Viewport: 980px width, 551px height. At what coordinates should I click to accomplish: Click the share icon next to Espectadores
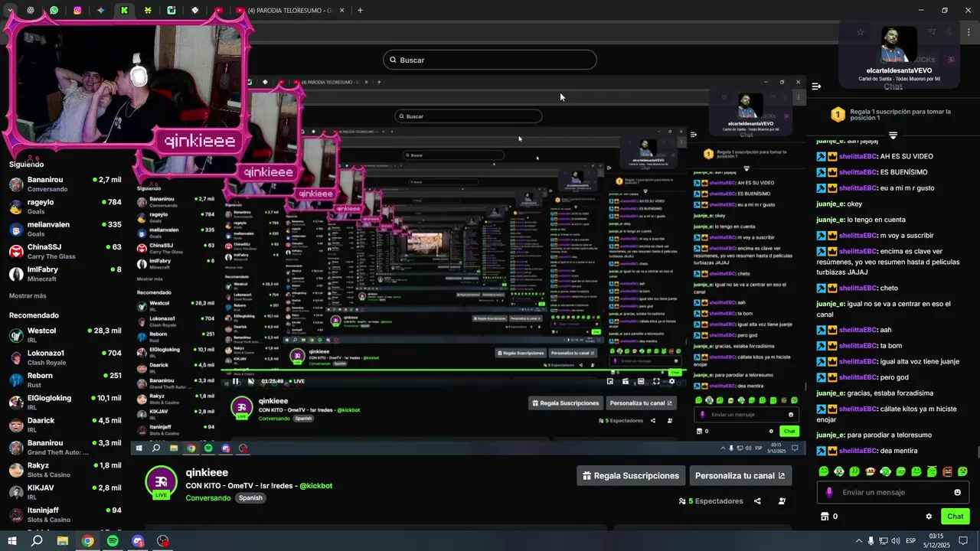757,501
